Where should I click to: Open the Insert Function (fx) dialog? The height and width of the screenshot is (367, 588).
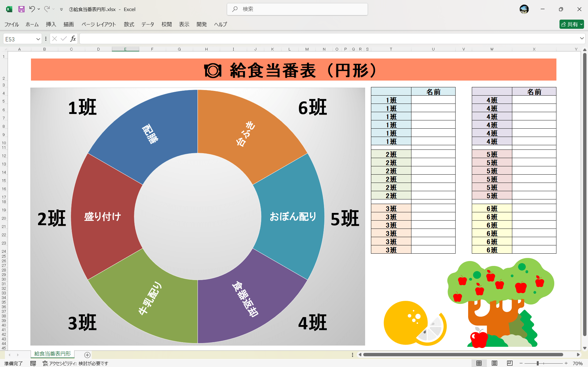pyautogui.click(x=73, y=39)
